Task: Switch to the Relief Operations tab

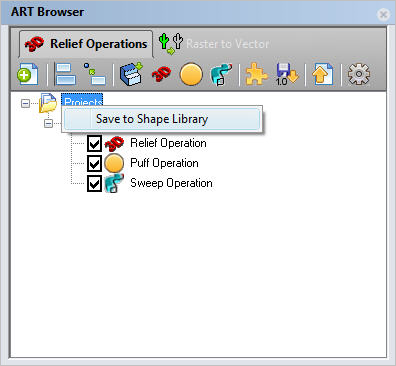Action: pyautogui.click(x=86, y=44)
